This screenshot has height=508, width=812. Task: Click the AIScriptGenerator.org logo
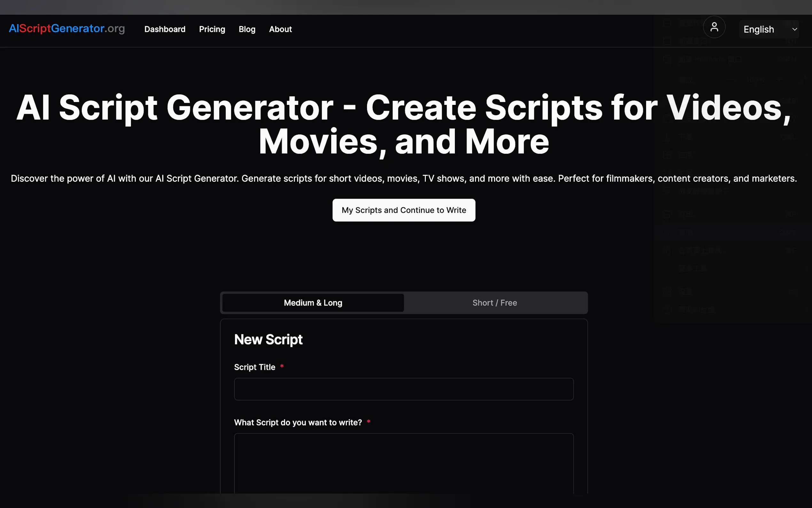67,29
